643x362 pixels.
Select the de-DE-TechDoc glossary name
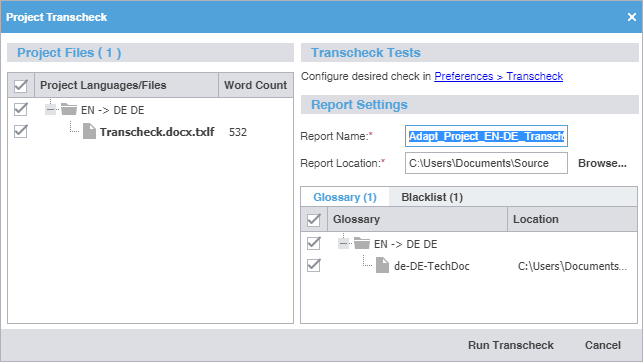coord(431,266)
